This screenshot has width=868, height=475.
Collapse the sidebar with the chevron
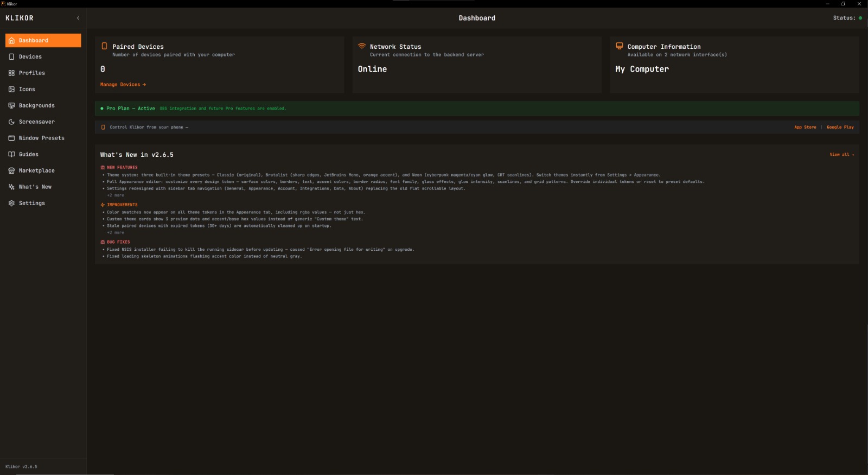78,18
